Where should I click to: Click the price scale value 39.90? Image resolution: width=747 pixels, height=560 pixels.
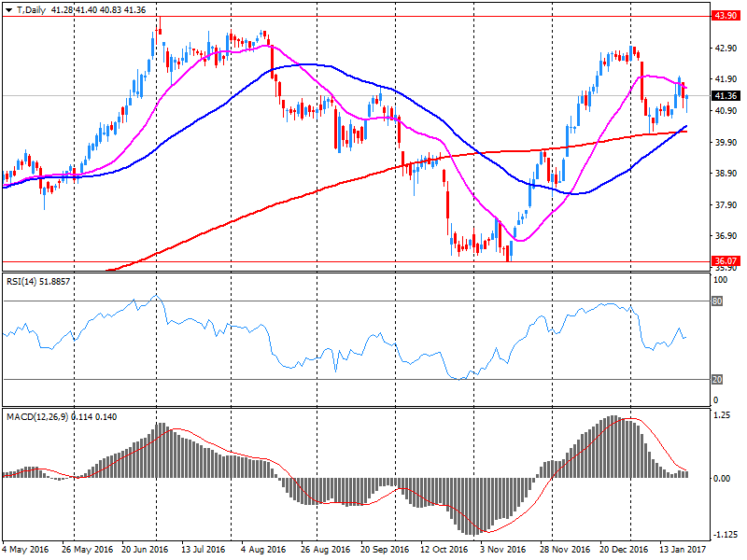tap(726, 143)
